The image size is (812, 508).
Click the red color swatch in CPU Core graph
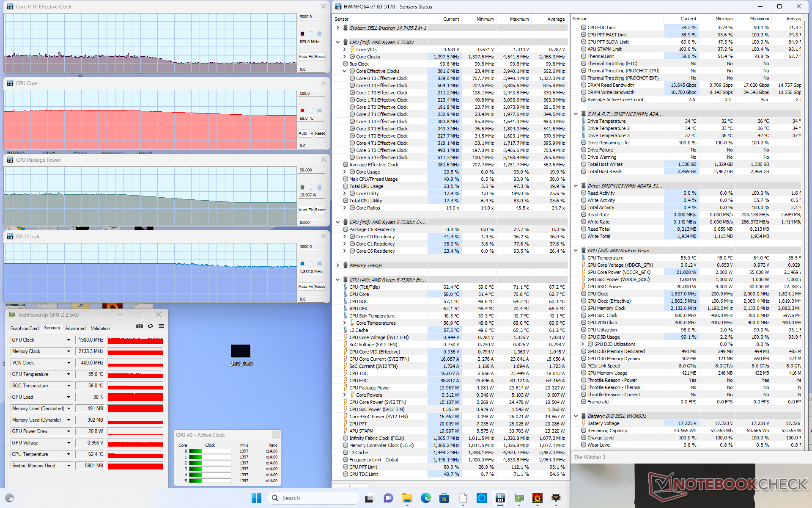tap(302, 110)
